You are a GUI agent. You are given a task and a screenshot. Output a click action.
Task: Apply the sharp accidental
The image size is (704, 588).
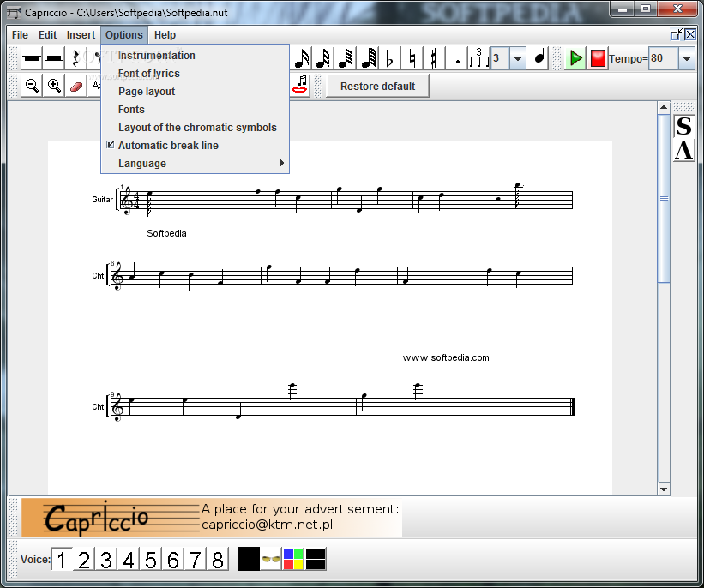434,58
